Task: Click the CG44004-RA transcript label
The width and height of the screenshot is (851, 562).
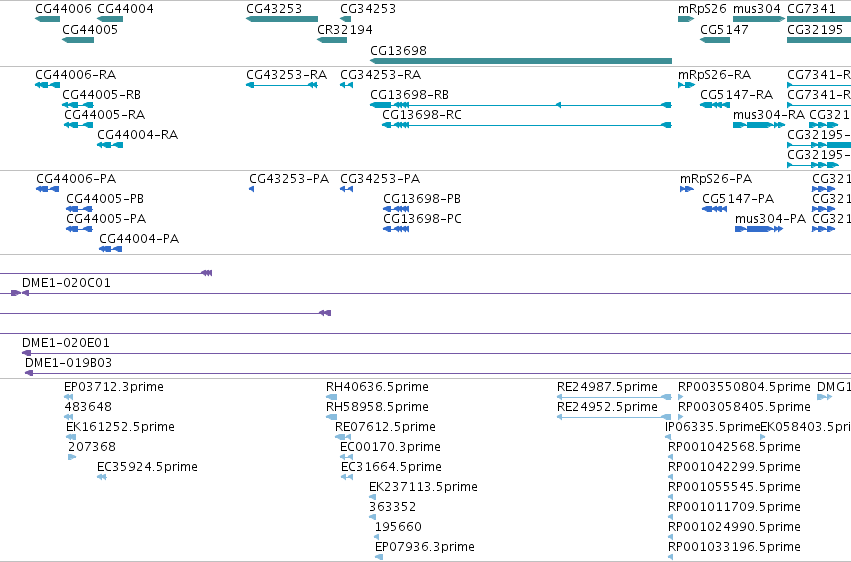Action: click(x=138, y=135)
